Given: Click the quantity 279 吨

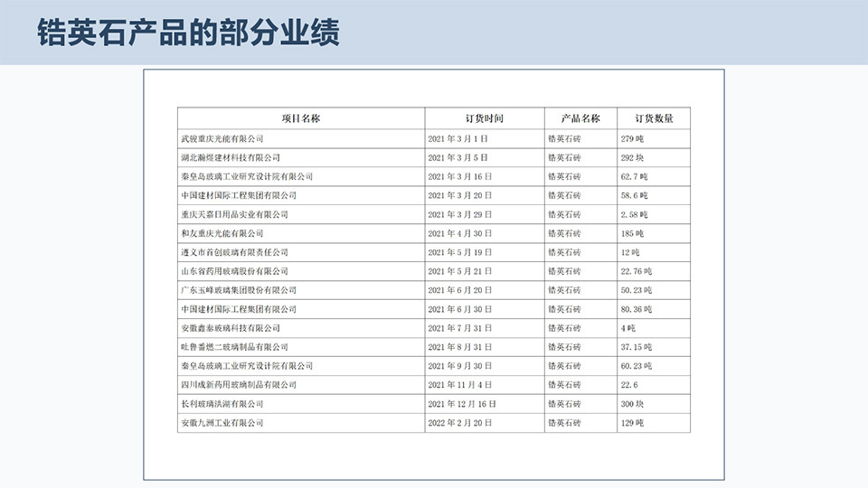Looking at the screenshot, I should 632,139.
